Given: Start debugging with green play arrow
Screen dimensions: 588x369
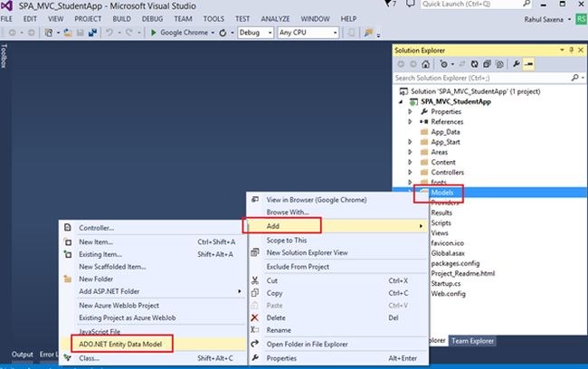Looking at the screenshot, I should 154,33.
